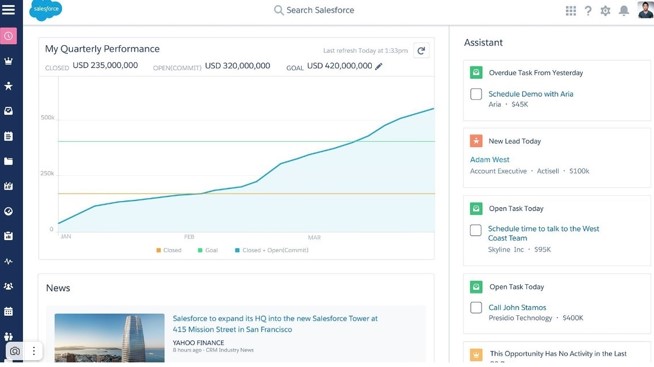Click the USD 235,000,000 closed value
This screenshot has height=367, width=654.
point(105,65)
